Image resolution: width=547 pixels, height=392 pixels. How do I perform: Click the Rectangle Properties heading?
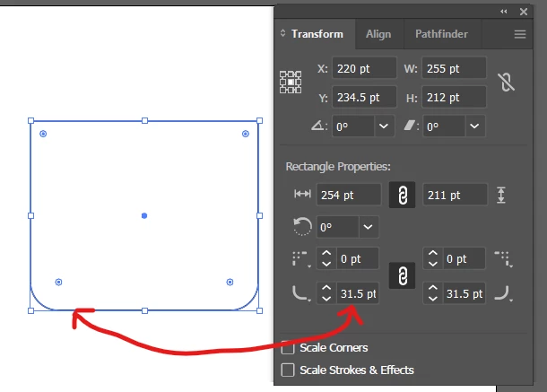click(338, 167)
